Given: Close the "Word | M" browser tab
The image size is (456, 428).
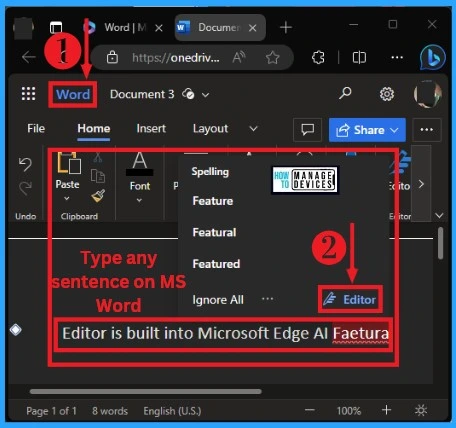Looking at the screenshot, I should click(x=159, y=28).
